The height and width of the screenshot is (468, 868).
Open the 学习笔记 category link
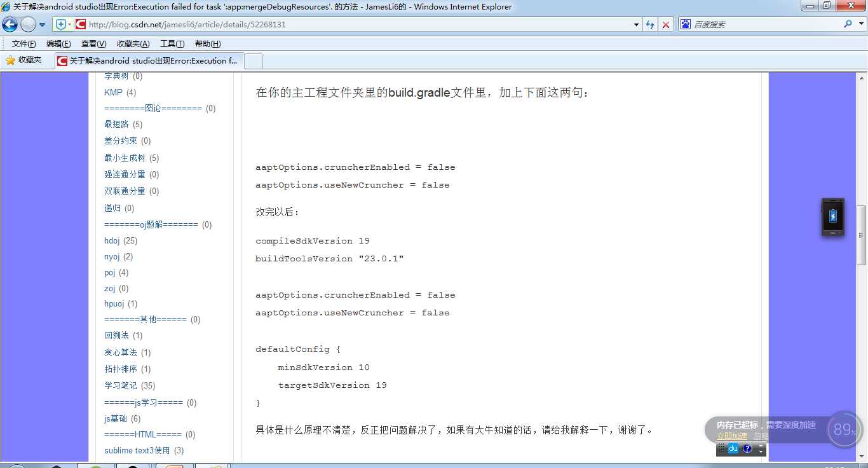coord(121,385)
